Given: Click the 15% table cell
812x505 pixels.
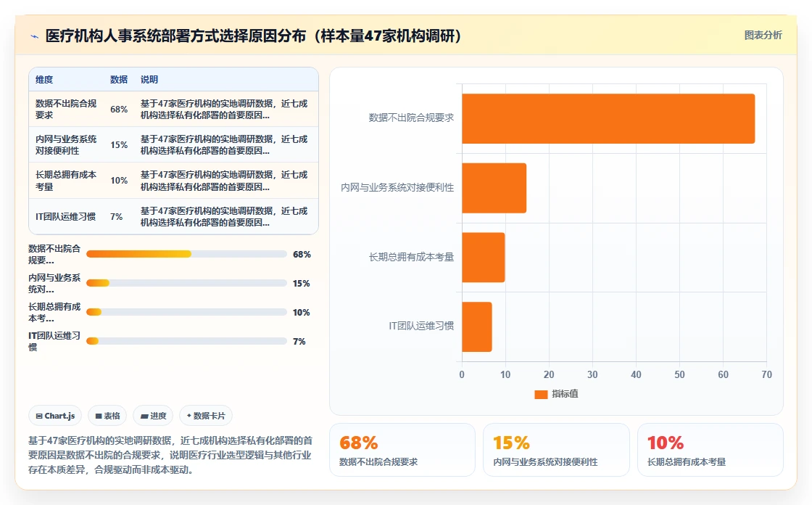Looking at the screenshot, I should [119, 145].
